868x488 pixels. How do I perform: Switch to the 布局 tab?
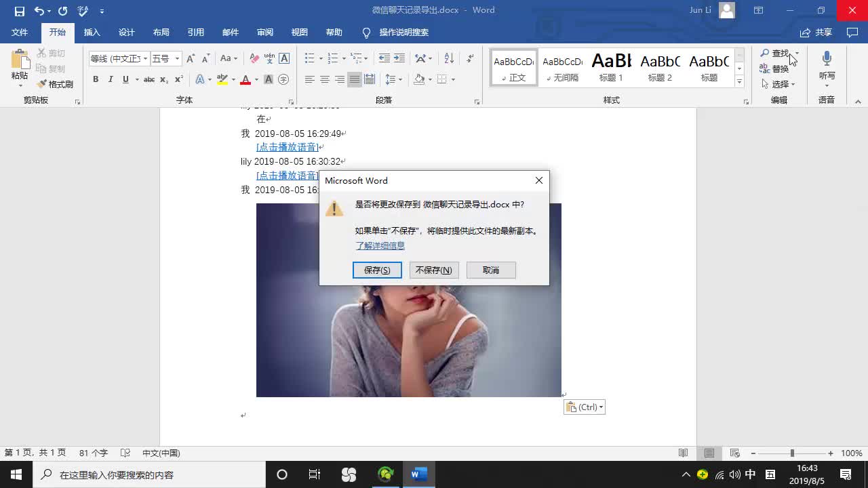tap(161, 32)
